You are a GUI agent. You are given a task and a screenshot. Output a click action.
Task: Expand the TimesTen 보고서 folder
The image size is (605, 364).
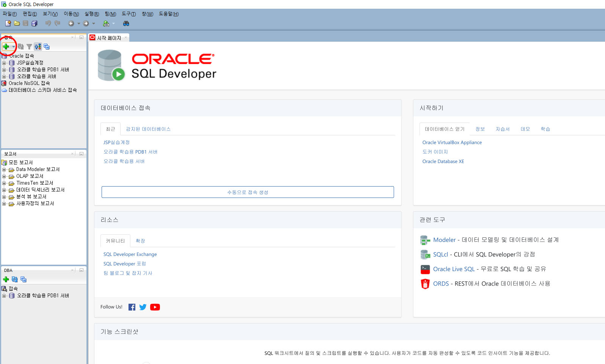click(x=4, y=183)
